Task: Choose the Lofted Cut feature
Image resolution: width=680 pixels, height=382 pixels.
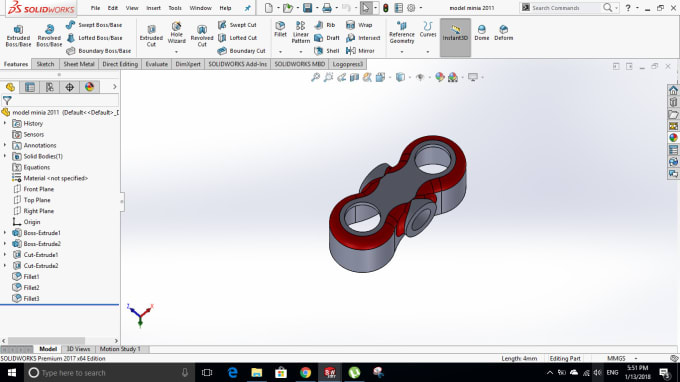Action: tap(238, 38)
